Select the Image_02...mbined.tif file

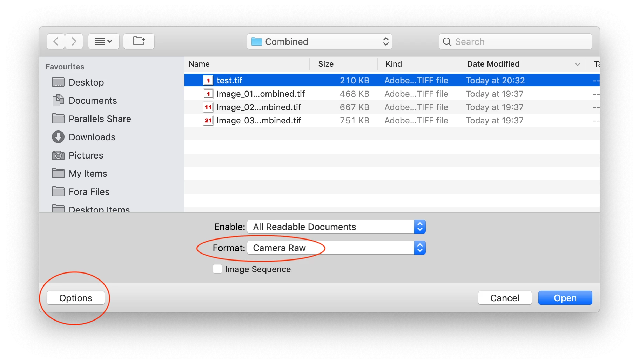pos(392,107)
